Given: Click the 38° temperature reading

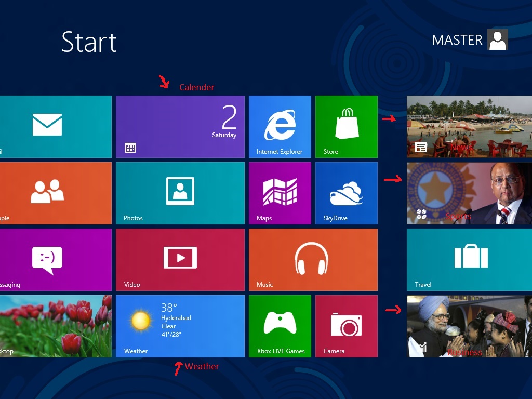Looking at the screenshot, I should tap(169, 308).
